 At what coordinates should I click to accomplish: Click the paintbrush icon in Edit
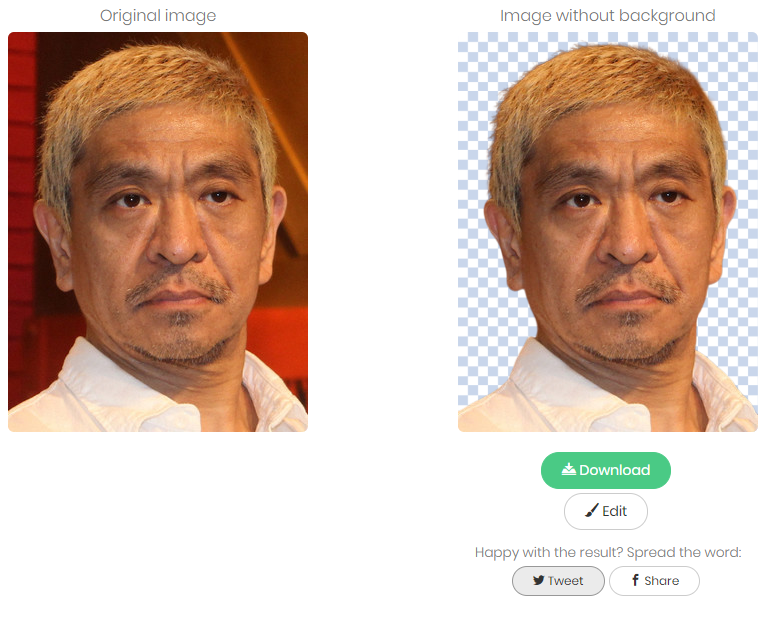click(x=592, y=510)
